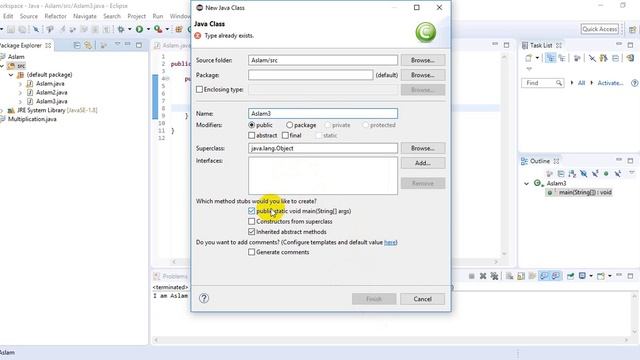Collapse the Aslam3 class in the Outline
Viewport: 640px width, 360px height.
pyautogui.click(x=527, y=183)
